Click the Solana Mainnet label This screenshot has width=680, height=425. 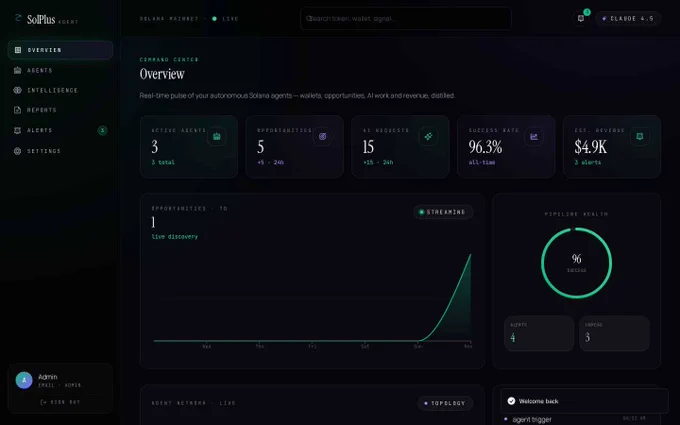tap(169, 19)
